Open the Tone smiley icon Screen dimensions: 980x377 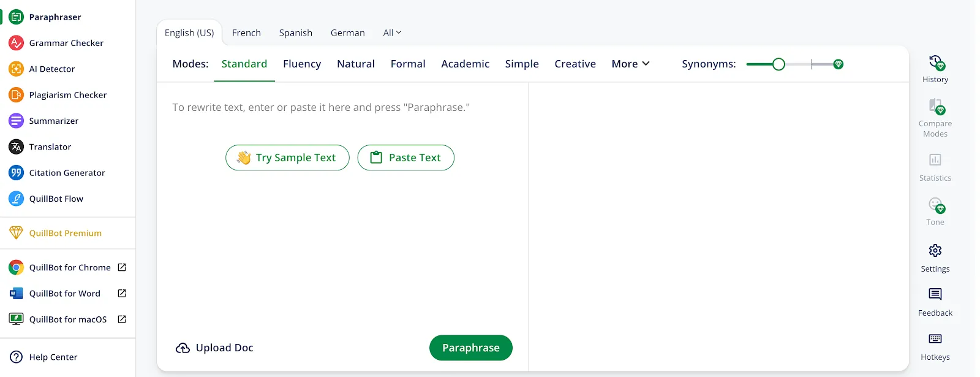(936, 205)
